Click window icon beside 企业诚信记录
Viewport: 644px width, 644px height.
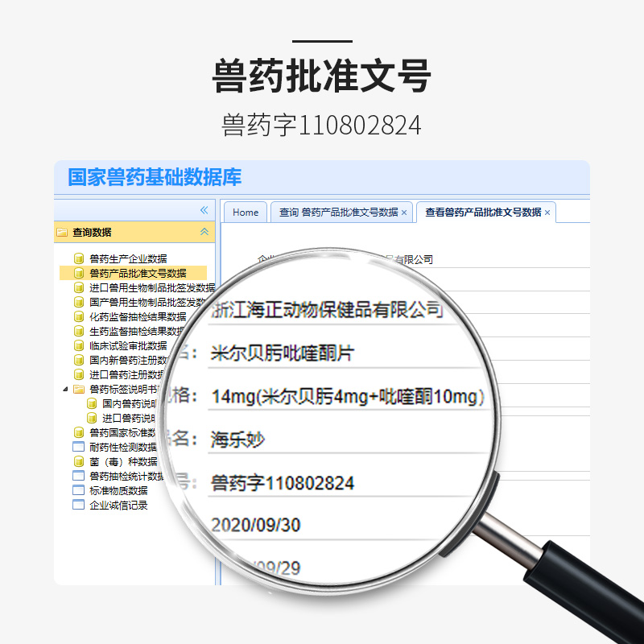[78, 505]
